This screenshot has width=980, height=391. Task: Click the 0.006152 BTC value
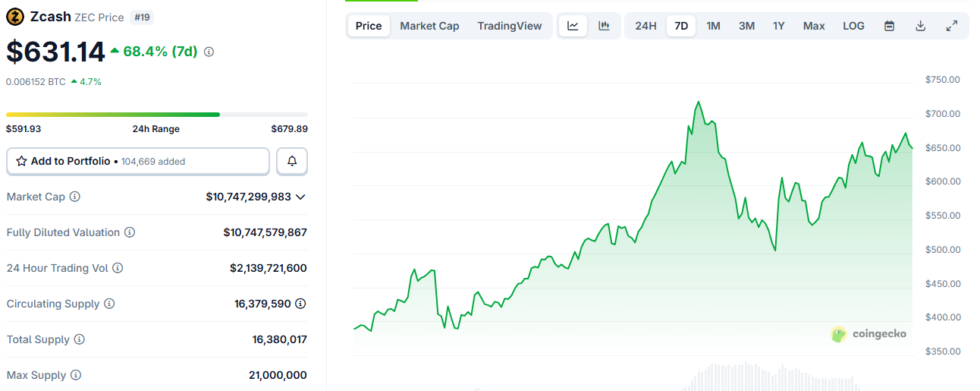click(x=36, y=81)
